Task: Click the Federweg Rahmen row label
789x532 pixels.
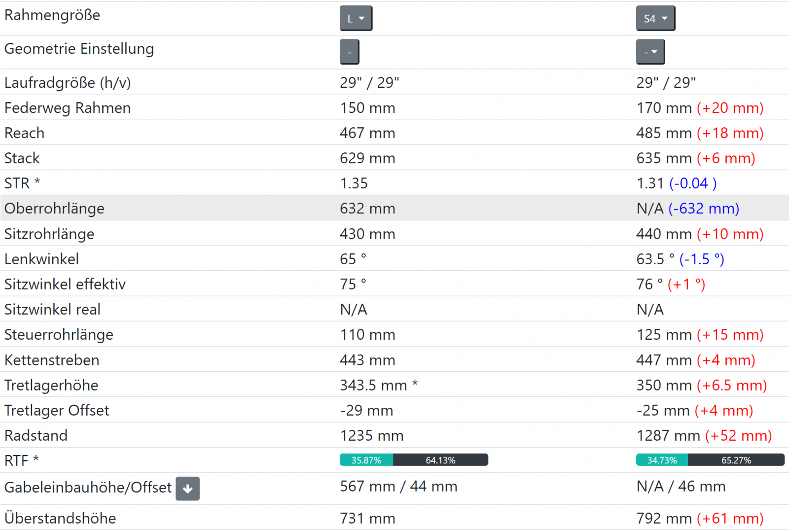Action: (x=68, y=108)
